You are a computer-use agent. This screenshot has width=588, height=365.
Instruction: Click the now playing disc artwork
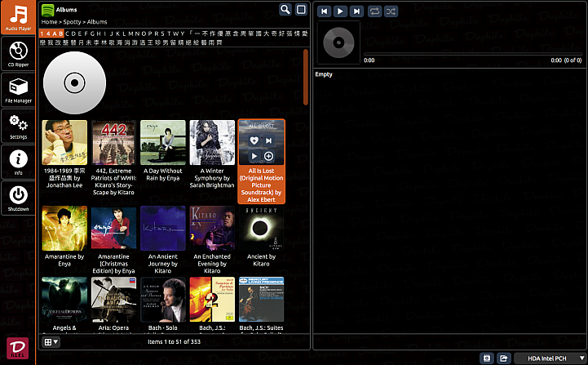(x=338, y=42)
